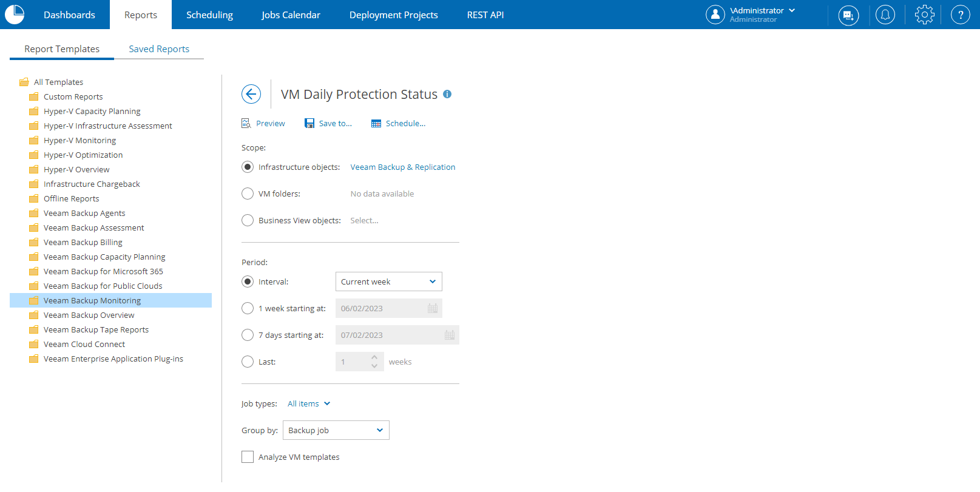Click the Veeam Backup Monitoring folder icon
The image size is (980, 492).
pos(34,300)
